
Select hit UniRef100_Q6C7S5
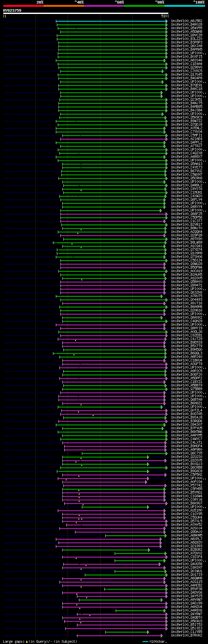pyautogui.click(x=187, y=453)
